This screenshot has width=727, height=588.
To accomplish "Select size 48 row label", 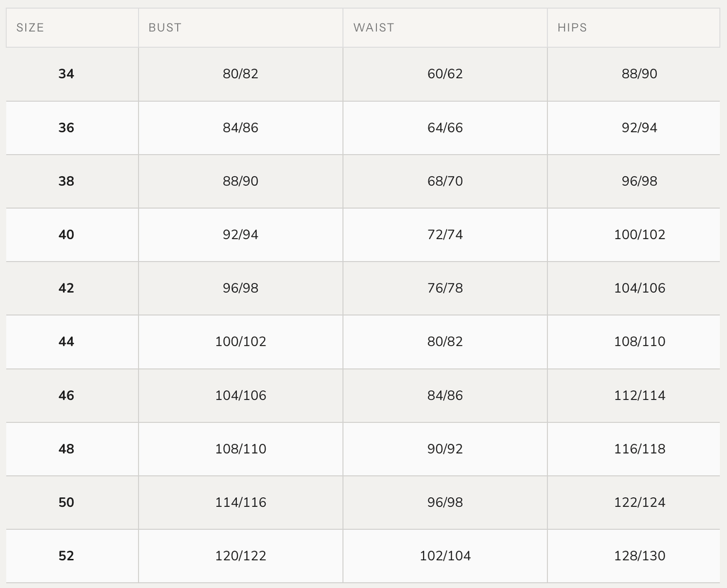I will [66, 449].
